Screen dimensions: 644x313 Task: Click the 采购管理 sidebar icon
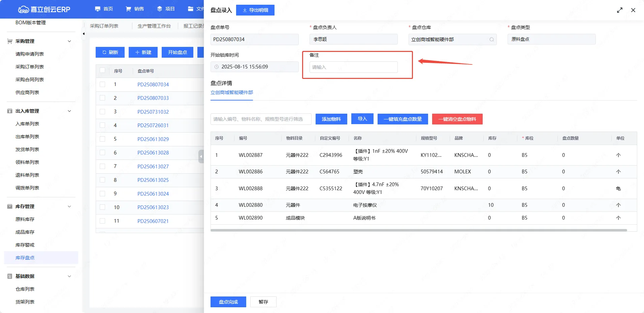(x=10, y=41)
